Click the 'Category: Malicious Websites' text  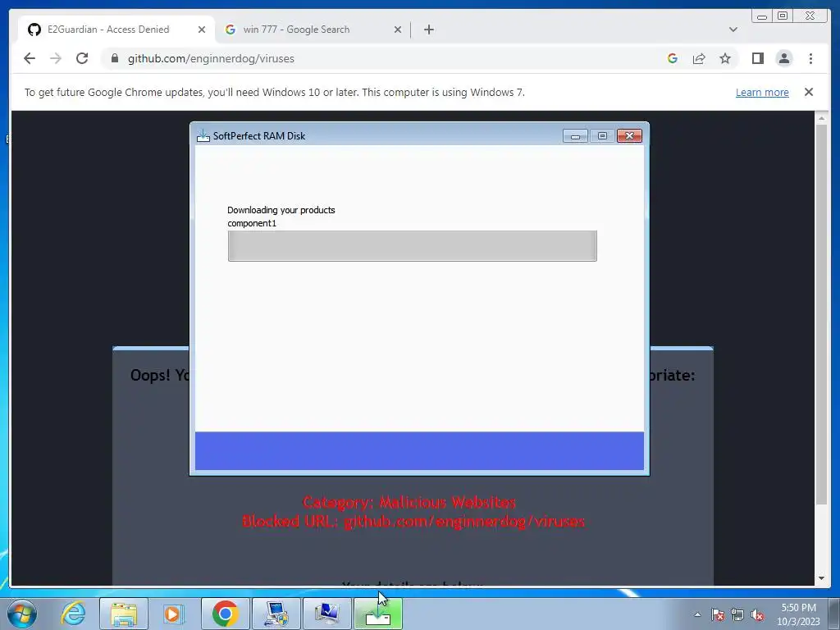pos(409,502)
